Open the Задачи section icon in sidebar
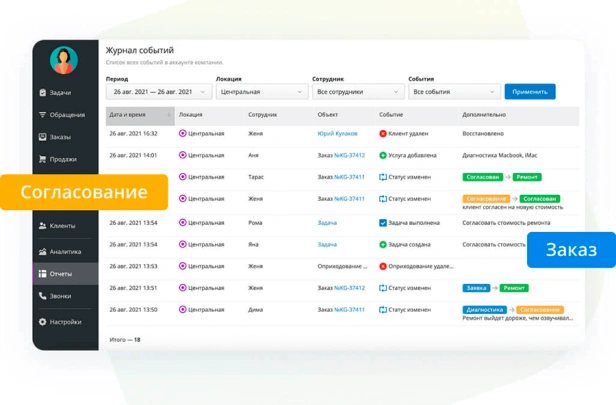 click(x=42, y=93)
